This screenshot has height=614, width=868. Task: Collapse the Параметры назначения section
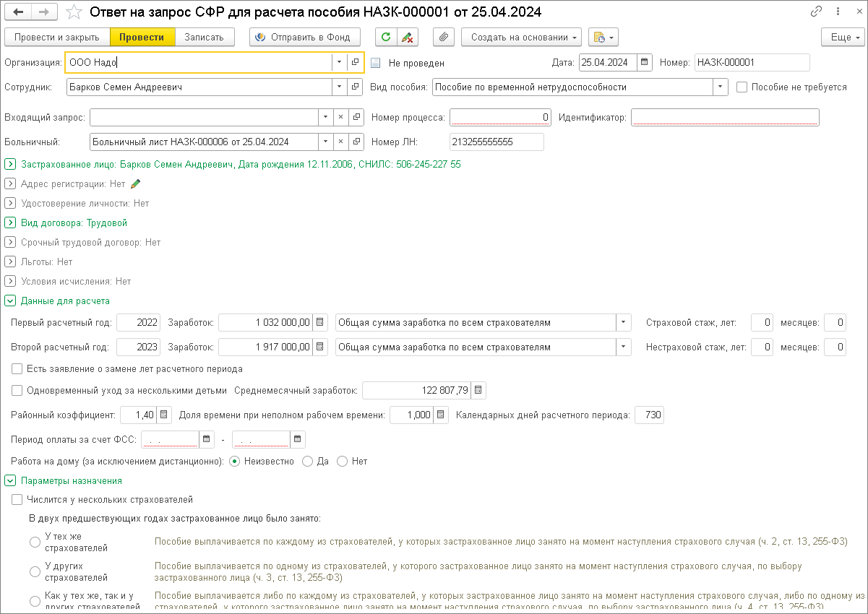10,480
